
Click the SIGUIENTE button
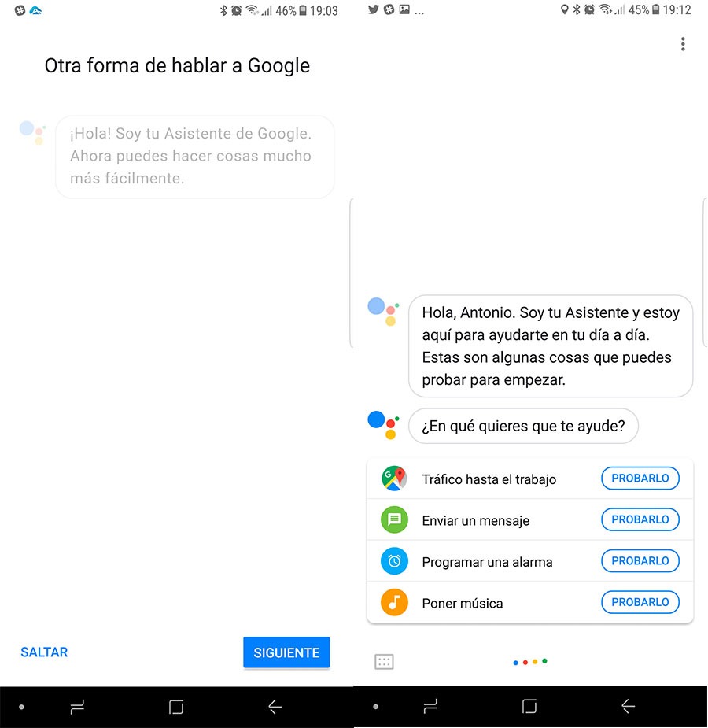click(x=286, y=652)
